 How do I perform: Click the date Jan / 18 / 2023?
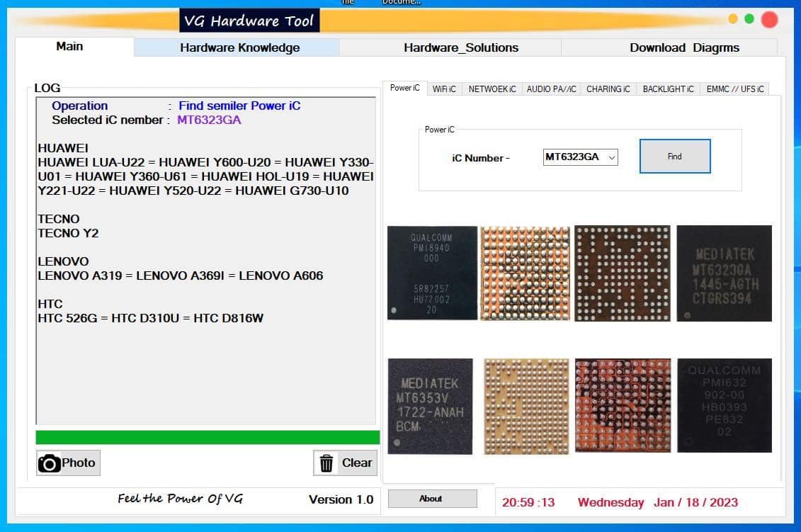695,502
